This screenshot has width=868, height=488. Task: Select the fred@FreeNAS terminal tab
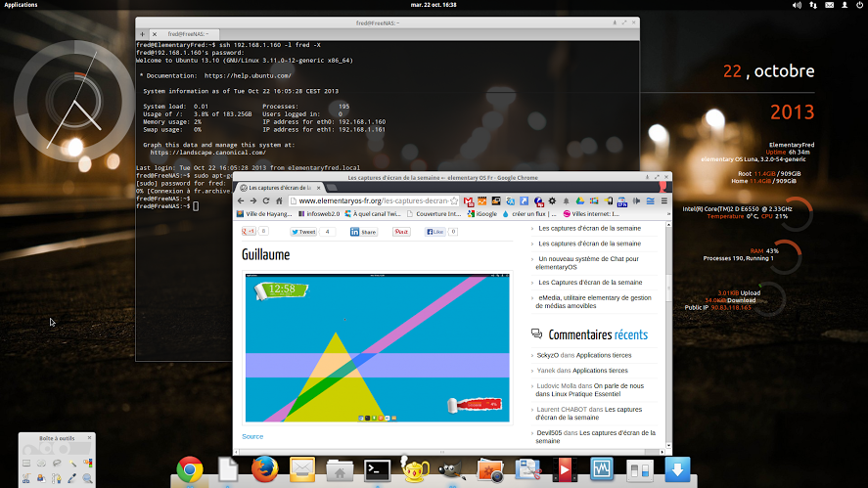point(188,34)
